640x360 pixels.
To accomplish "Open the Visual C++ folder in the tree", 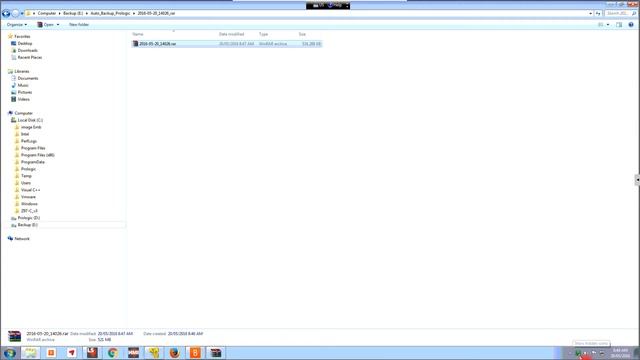I will pos(31,190).
